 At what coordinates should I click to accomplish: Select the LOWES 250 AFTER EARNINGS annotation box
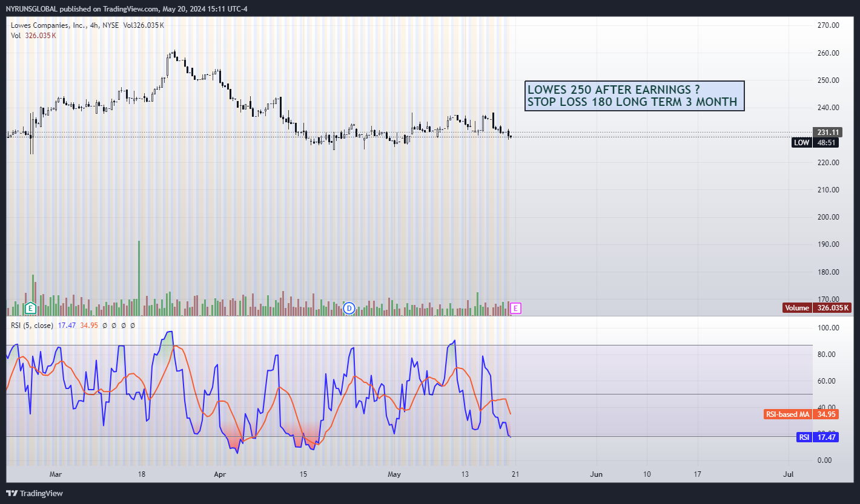coord(635,96)
